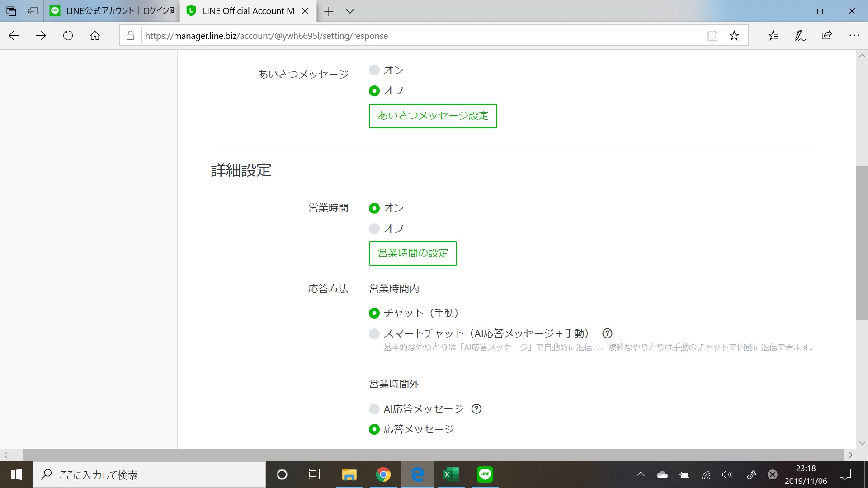868x488 pixels.
Task: Open the Action Center notification icon
Action: (845, 474)
